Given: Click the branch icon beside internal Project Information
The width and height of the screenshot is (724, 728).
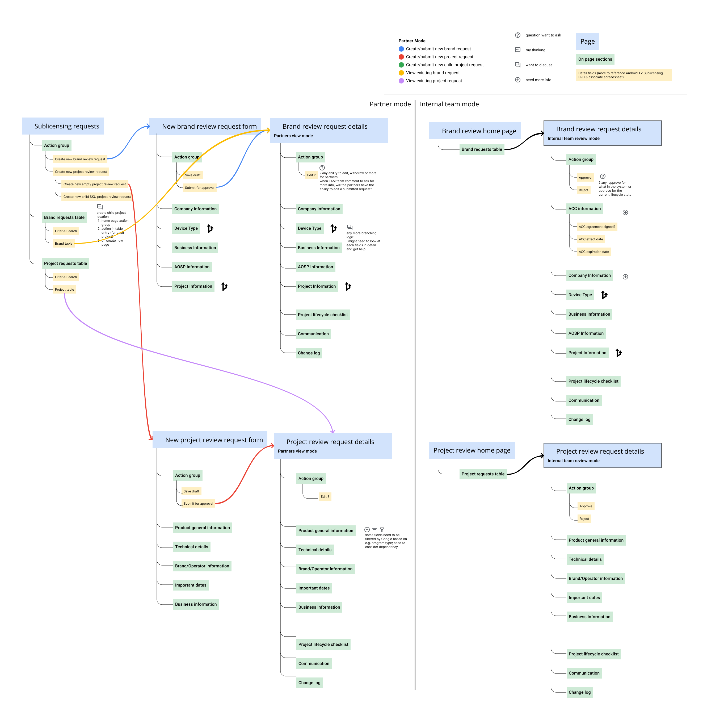Looking at the screenshot, I should point(618,353).
